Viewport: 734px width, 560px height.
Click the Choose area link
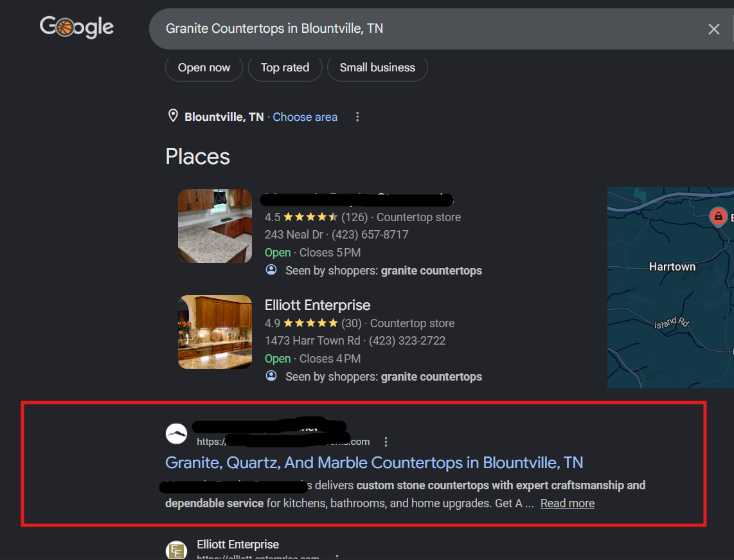(x=305, y=117)
